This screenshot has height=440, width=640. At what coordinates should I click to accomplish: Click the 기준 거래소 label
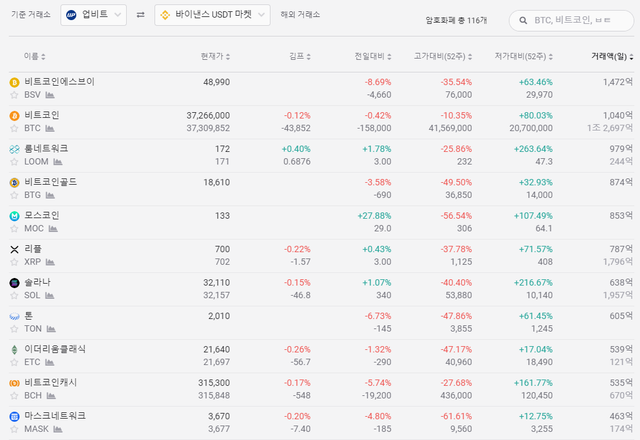coord(31,15)
